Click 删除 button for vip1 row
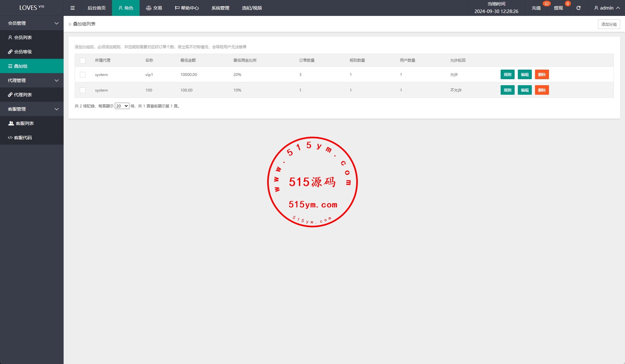625x364 pixels. [x=542, y=75]
